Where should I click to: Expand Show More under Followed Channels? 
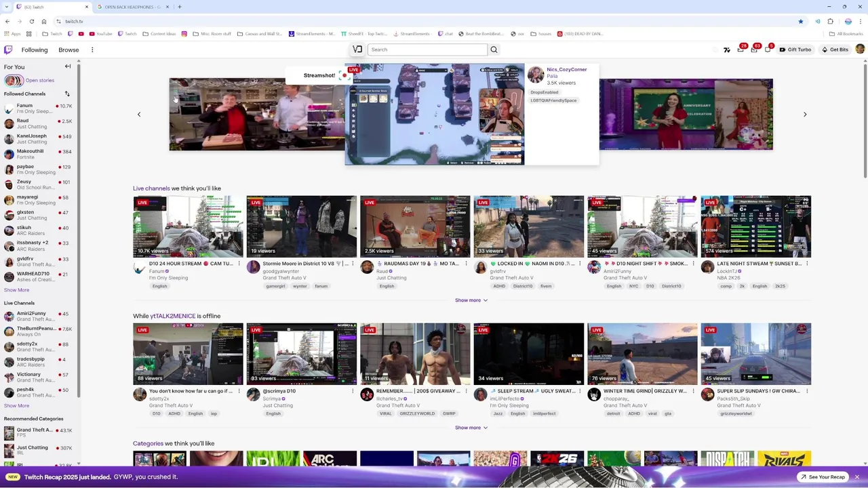(16, 290)
